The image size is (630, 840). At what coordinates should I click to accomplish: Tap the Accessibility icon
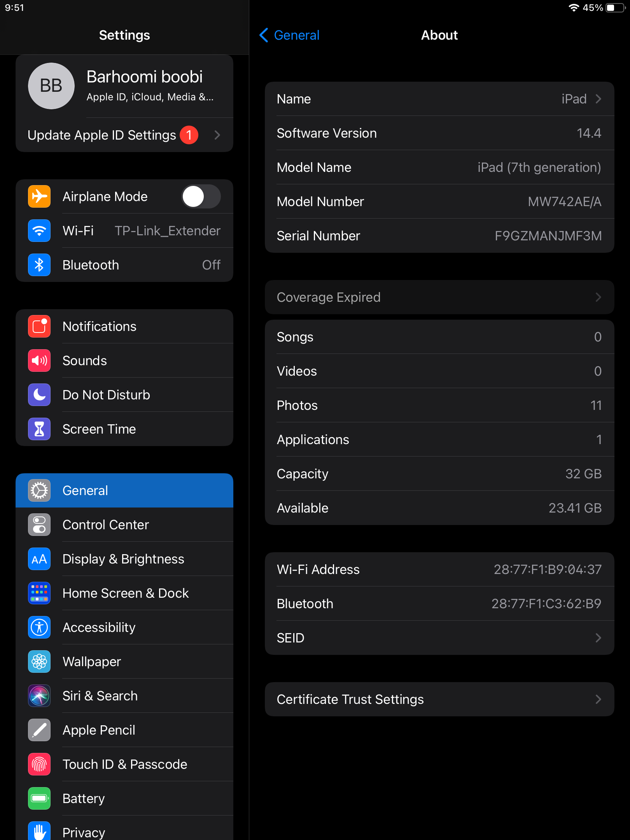(x=39, y=627)
